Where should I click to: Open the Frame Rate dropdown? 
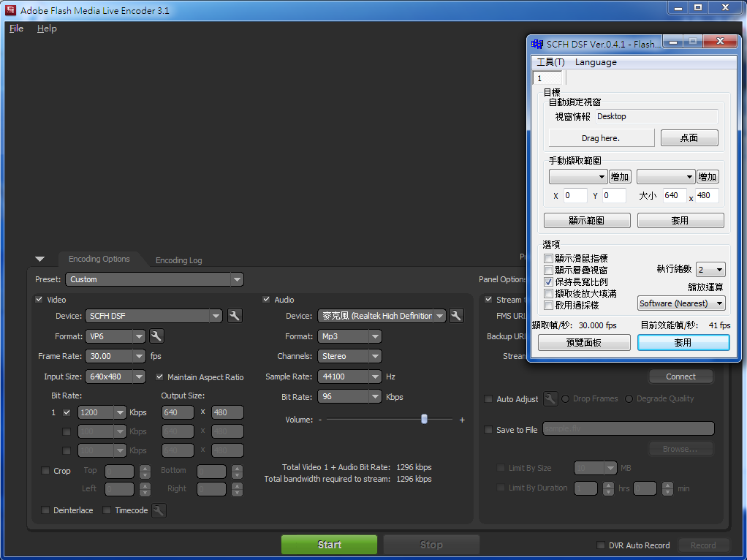[139, 356]
